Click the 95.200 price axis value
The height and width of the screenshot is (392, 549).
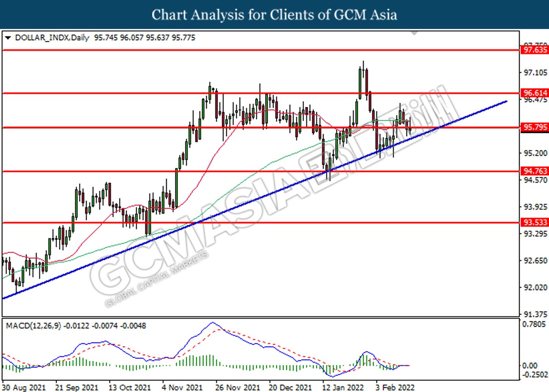click(x=535, y=153)
